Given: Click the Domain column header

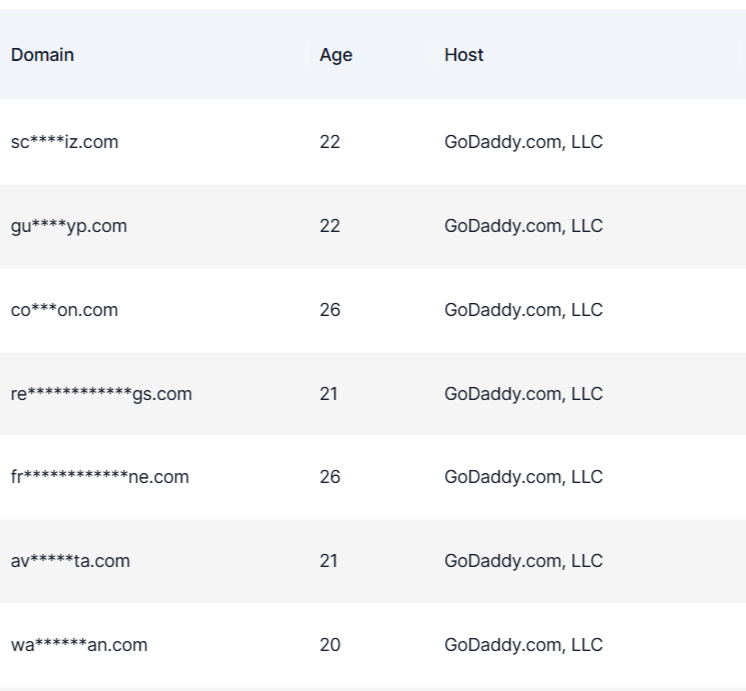Looking at the screenshot, I should click(x=42, y=55).
